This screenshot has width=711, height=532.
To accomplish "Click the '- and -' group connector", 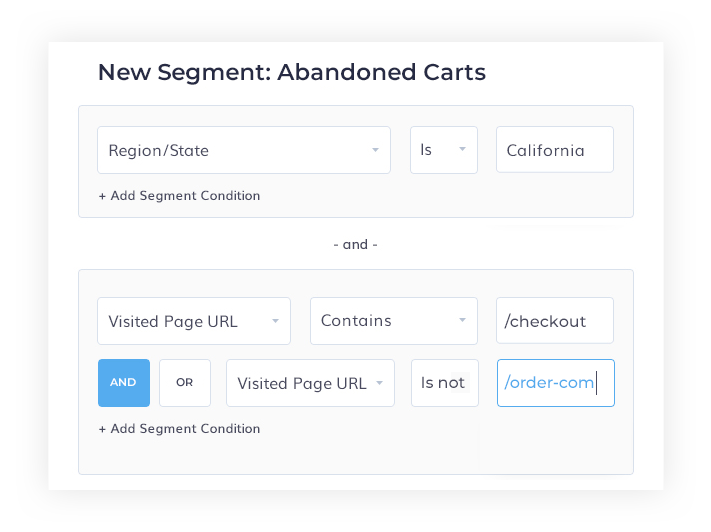I will pos(355,244).
